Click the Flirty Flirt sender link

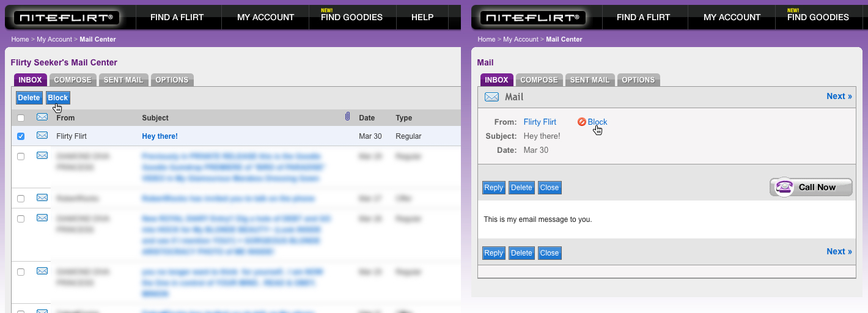coord(540,122)
